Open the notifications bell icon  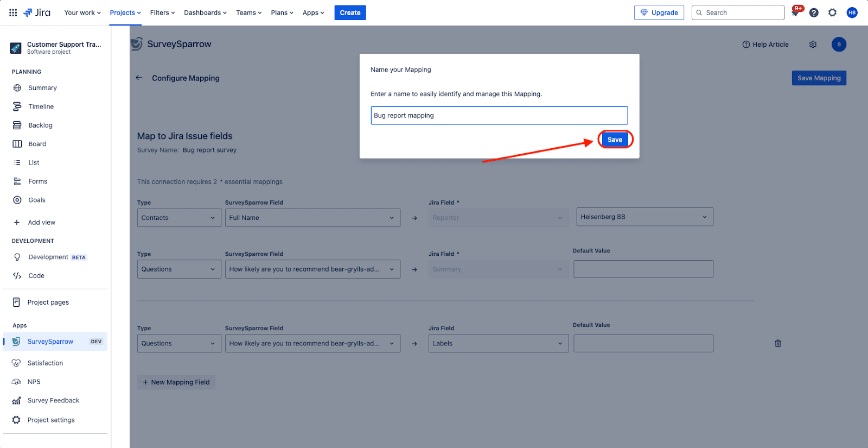pos(795,12)
